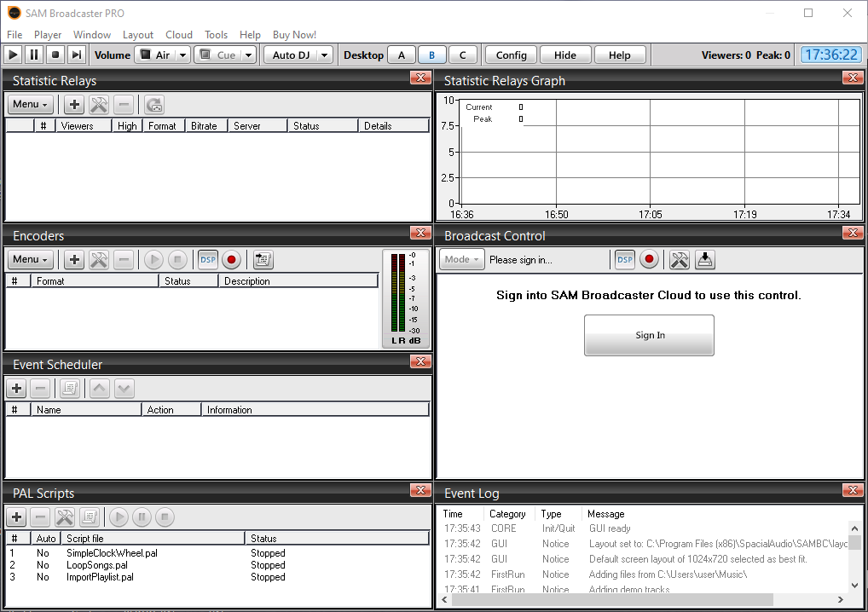Open the Air volume dropdown arrow
This screenshot has height=612, width=868.
(183, 55)
